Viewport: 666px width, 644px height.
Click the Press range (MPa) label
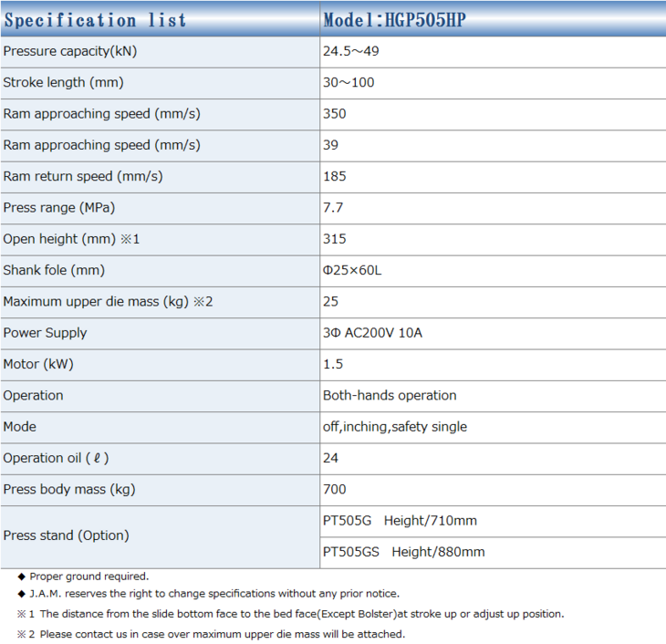59,207
